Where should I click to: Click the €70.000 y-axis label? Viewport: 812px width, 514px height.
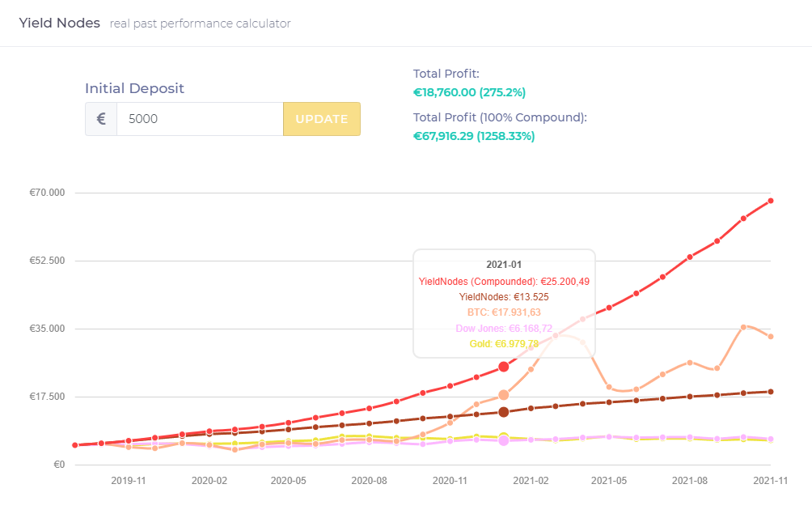[x=47, y=193]
